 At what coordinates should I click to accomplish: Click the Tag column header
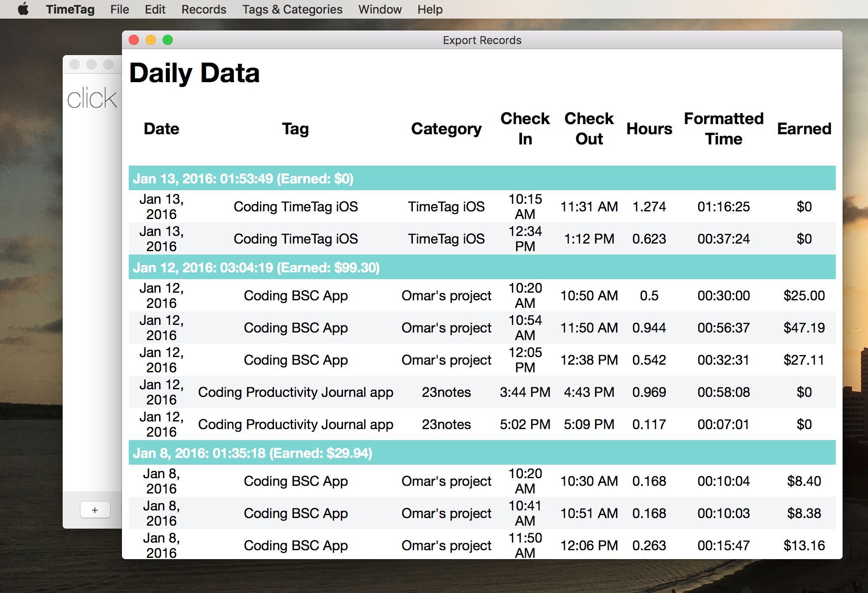coord(296,129)
